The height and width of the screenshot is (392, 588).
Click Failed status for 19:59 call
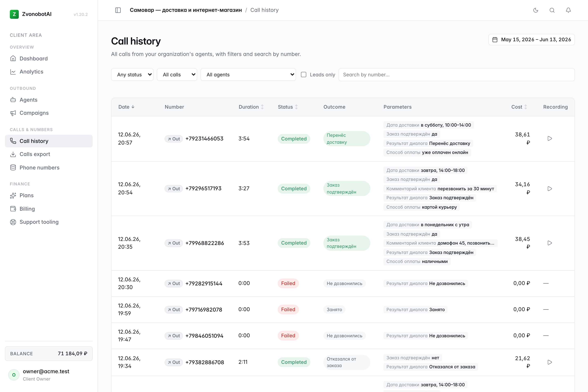pos(288,310)
